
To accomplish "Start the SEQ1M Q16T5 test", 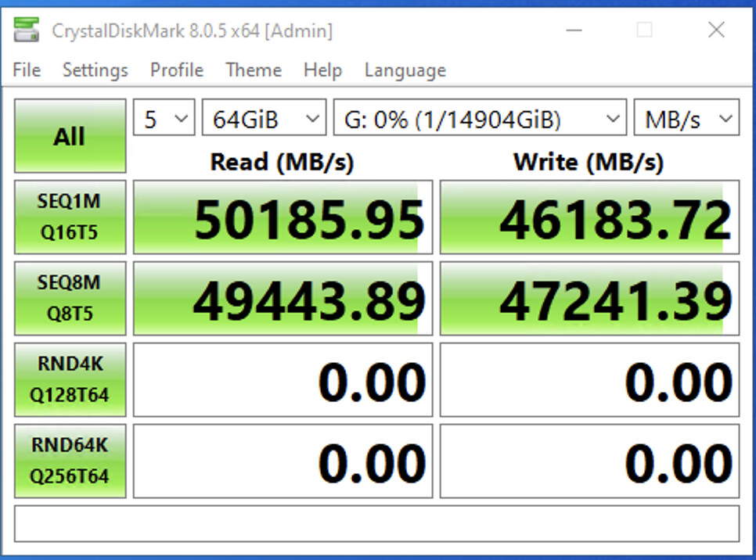I will 70,217.
